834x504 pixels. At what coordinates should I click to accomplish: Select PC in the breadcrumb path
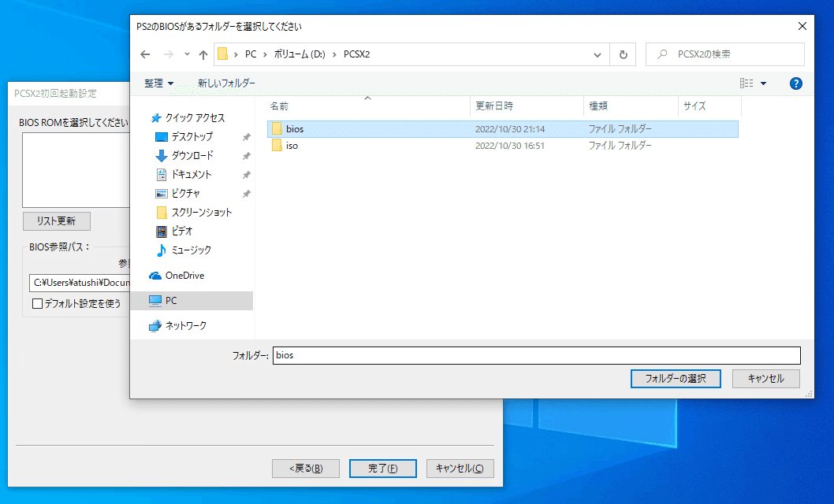click(251, 54)
